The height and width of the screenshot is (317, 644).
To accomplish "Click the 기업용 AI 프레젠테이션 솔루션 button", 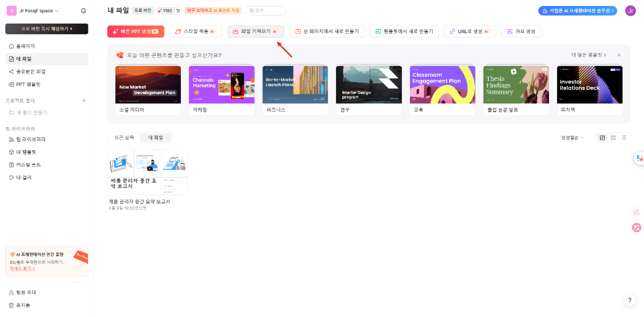I will click(577, 11).
